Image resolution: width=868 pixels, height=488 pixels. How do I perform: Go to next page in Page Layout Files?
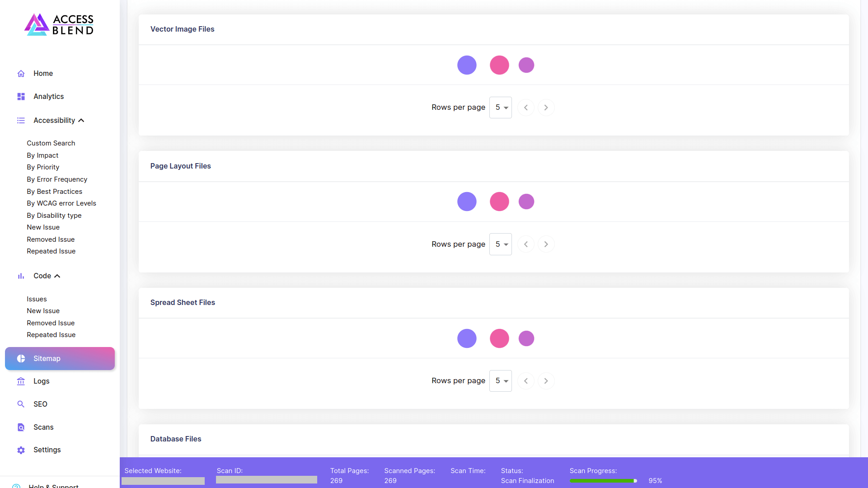(x=546, y=244)
